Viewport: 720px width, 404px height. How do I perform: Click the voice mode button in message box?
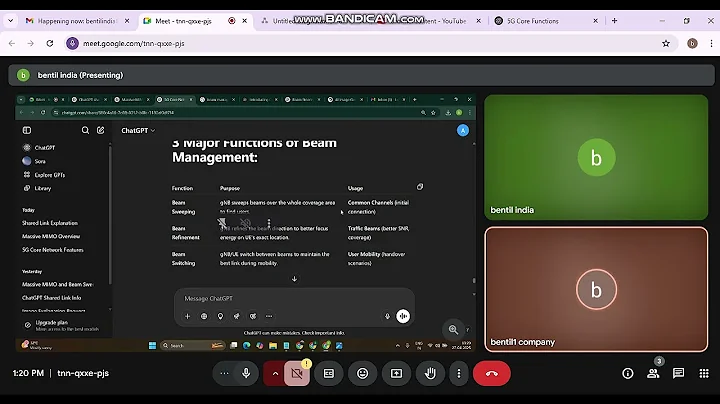point(403,316)
